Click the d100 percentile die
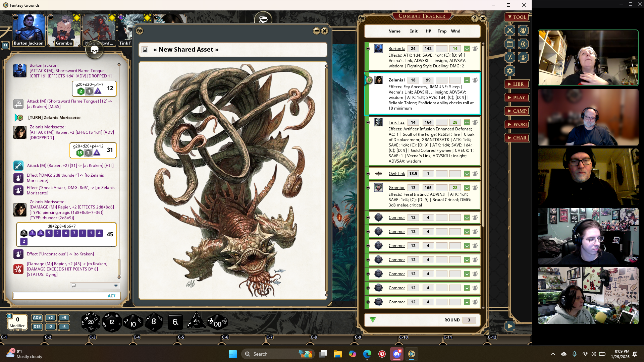 click(x=217, y=323)
